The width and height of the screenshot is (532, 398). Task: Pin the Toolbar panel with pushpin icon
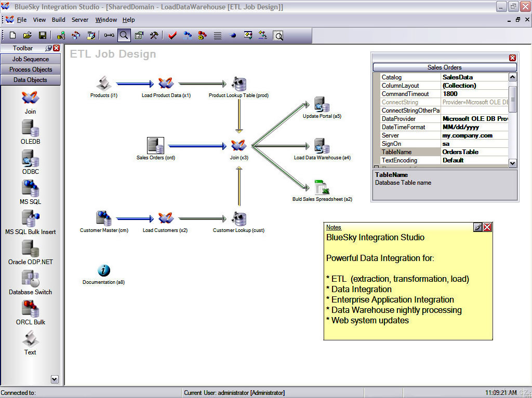tap(49, 48)
